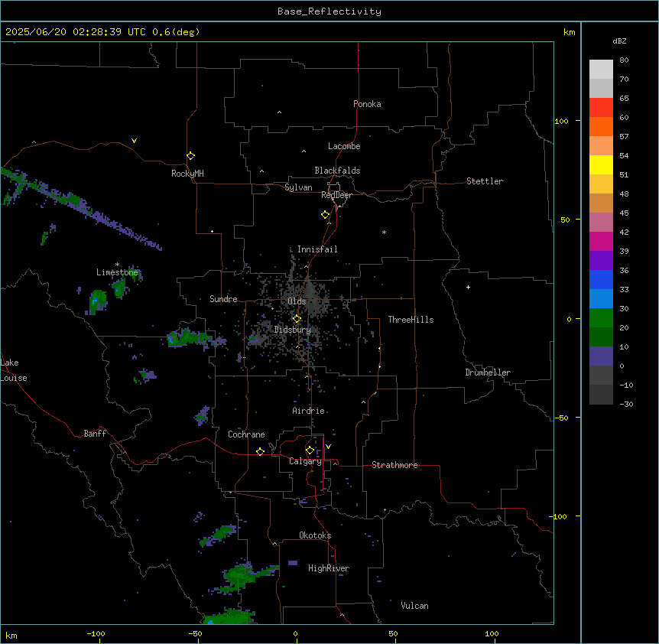Viewport: 659px width, 644px height.
Task: Select the light blue 33 dBZ legend swatch
Action: (x=601, y=299)
